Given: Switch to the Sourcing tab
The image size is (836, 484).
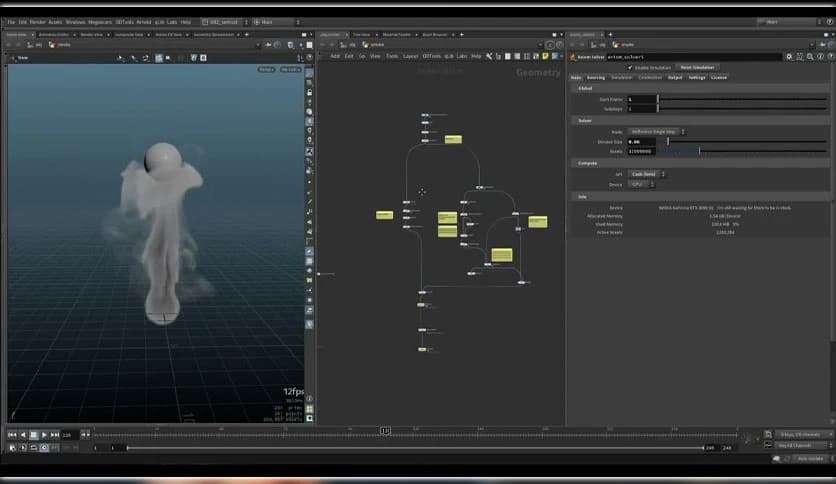Looking at the screenshot, I should coord(596,77).
